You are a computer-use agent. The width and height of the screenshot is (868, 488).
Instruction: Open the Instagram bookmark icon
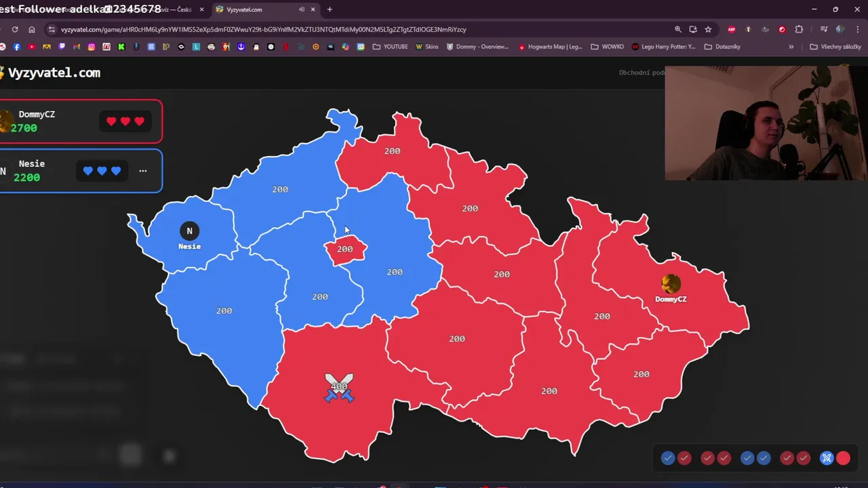[92, 47]
